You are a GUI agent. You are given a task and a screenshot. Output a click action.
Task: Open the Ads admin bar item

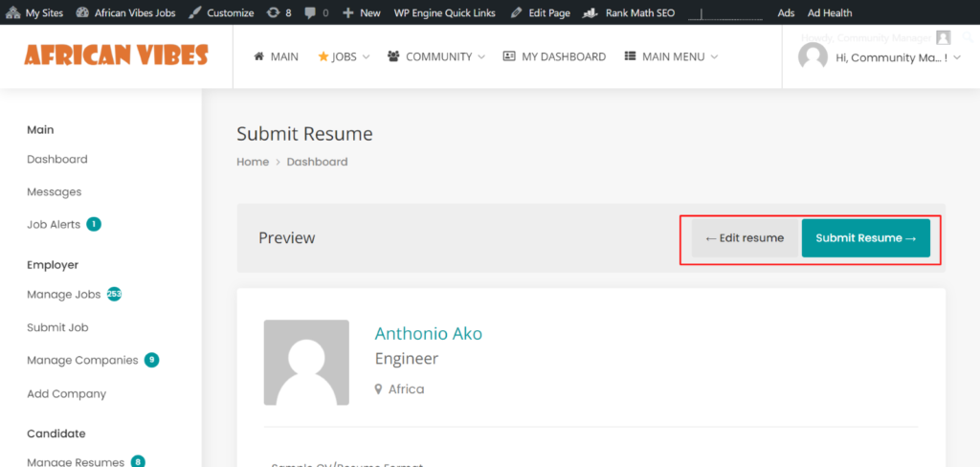click(x=787, y=12)
